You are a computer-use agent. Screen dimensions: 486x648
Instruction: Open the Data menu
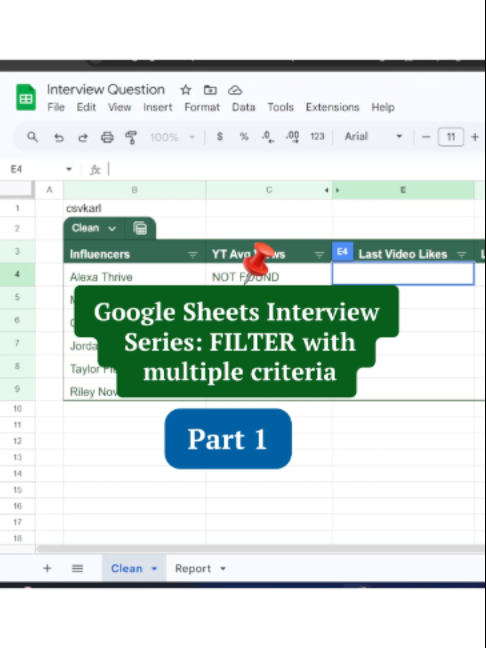[243, 107]
